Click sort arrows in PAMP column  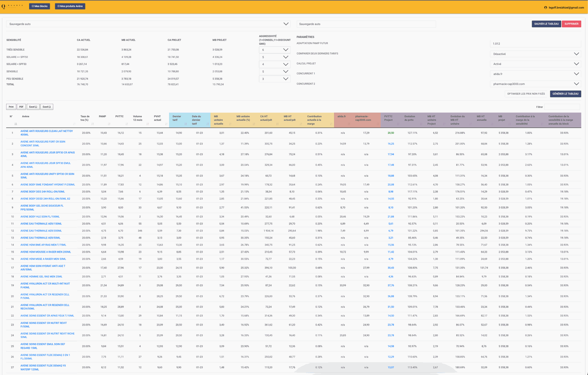(x=109, y=124)
